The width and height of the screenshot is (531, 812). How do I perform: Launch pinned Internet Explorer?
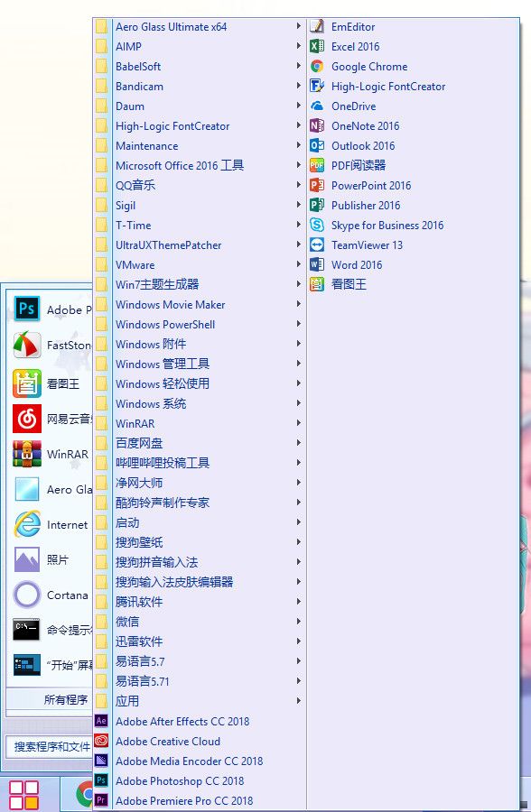pyautogui.click(x=51, y=524)
